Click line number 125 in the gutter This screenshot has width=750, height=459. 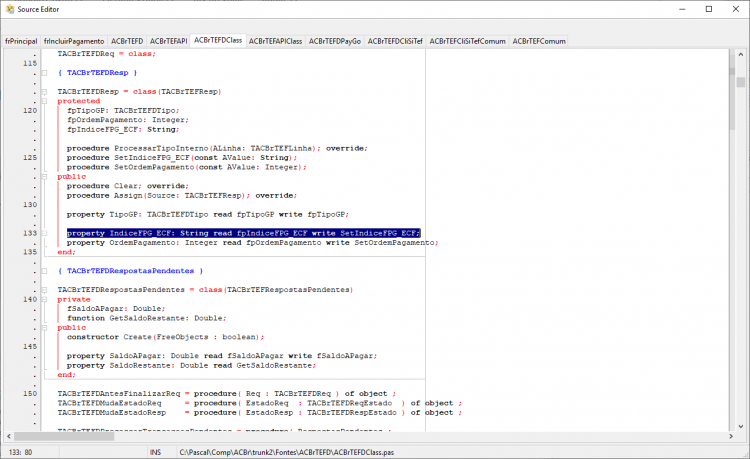(x=30, y=158)
